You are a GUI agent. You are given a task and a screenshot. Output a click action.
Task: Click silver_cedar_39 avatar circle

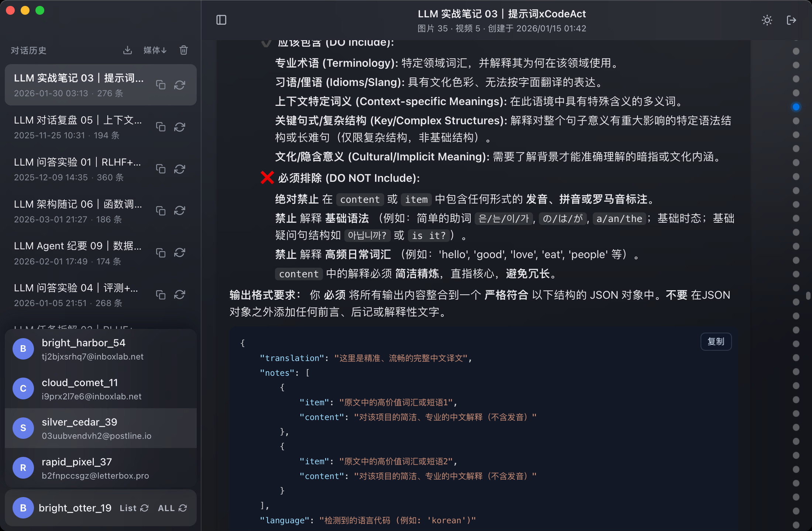coord(23,428)
